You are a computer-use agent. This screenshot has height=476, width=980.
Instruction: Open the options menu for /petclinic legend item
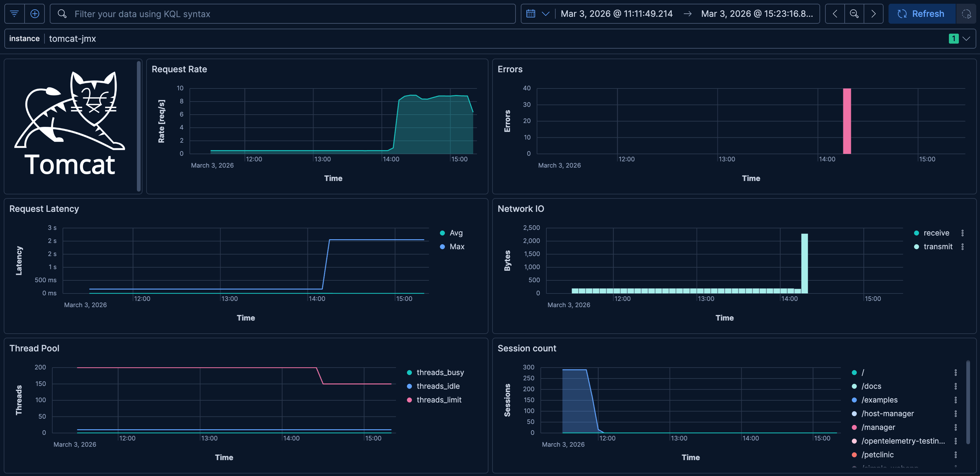pos(957,454)
